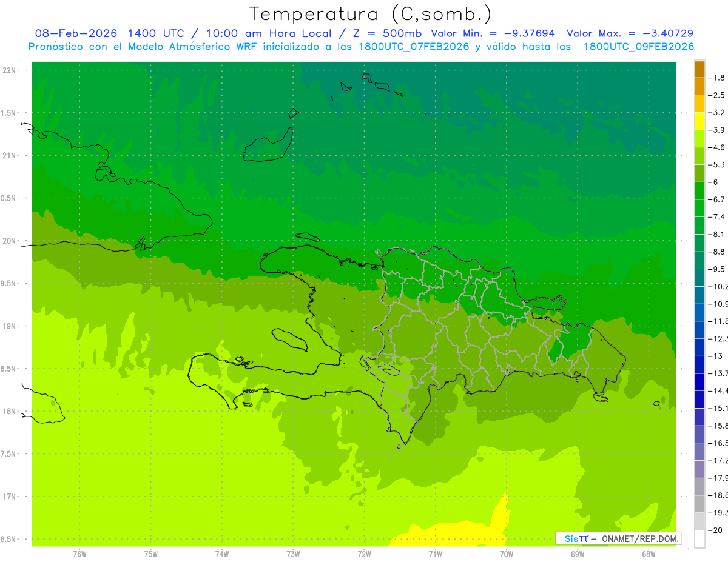Pick the lime swatch between -3.9 and -4.6
This screenshot has height=562, width=728.
(x=699, y=139)
